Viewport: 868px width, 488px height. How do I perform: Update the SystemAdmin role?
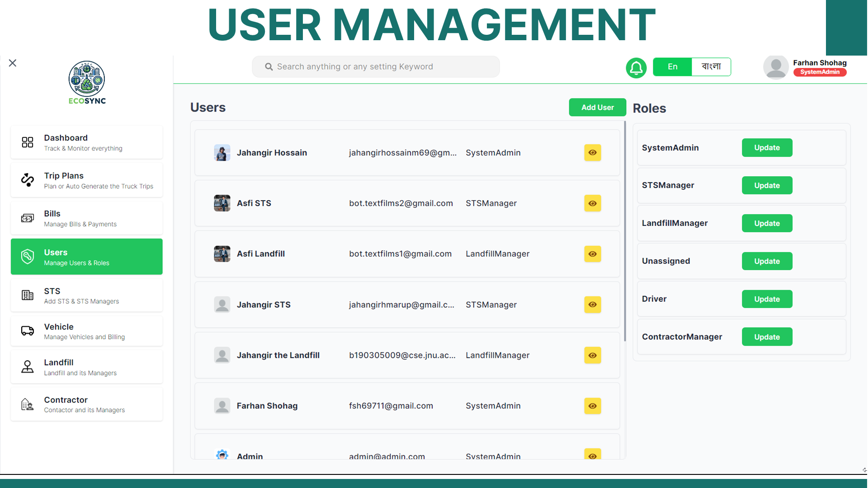[767, 148]
